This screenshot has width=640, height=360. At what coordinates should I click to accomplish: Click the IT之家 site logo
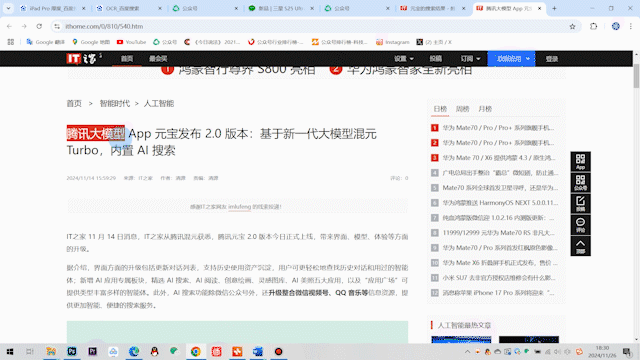tap(83, 59)
